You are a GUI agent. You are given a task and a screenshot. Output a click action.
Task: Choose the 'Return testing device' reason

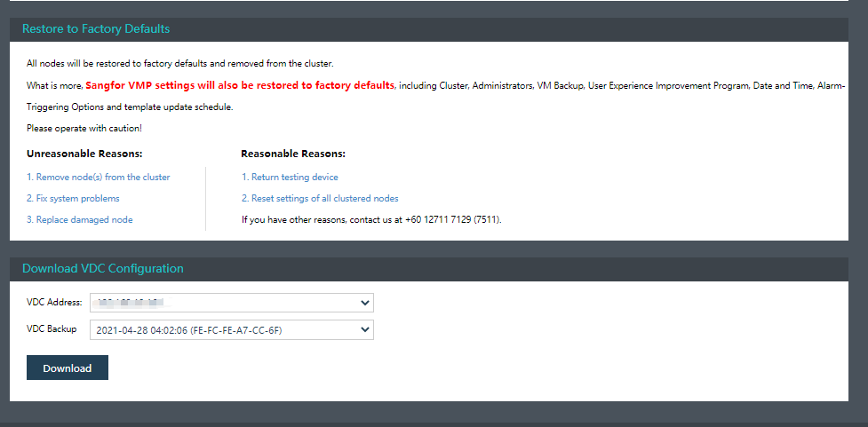(x=290, y=177)
